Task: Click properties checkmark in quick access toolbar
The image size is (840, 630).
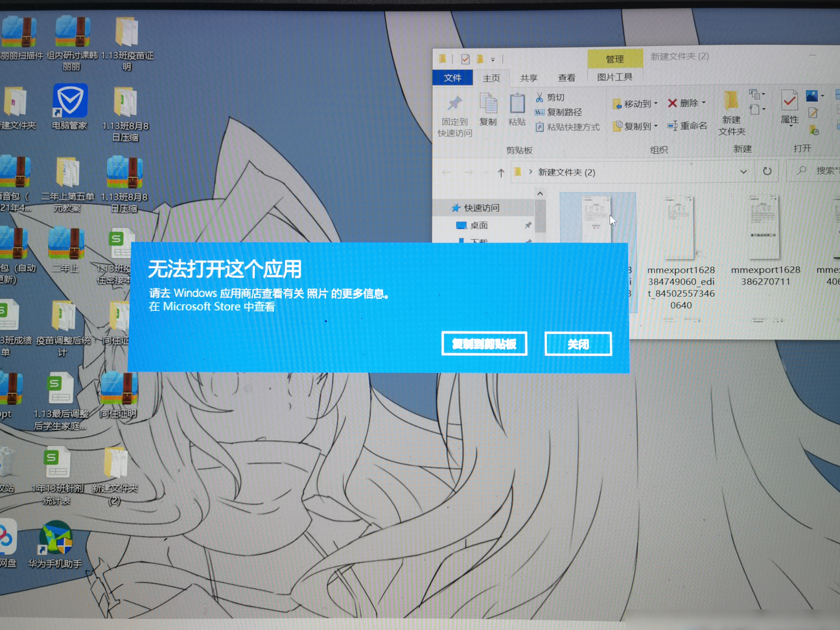Action: (x=465, y=59)
